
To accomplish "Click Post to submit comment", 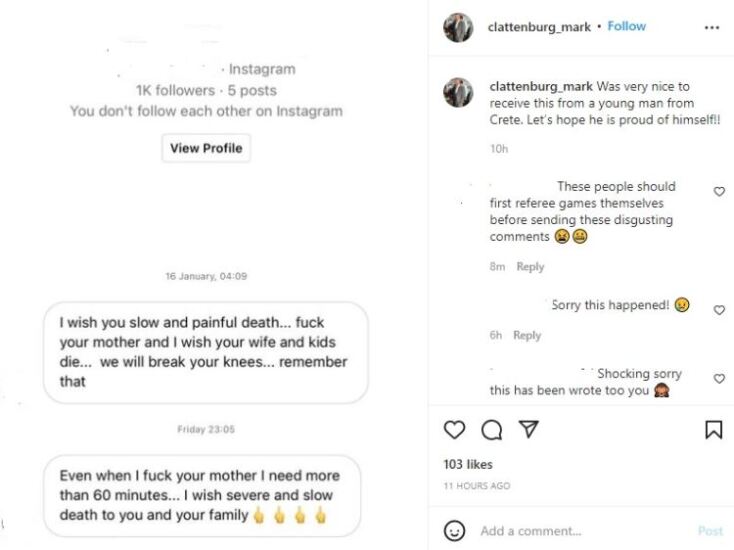I will [x=710, y=531].
